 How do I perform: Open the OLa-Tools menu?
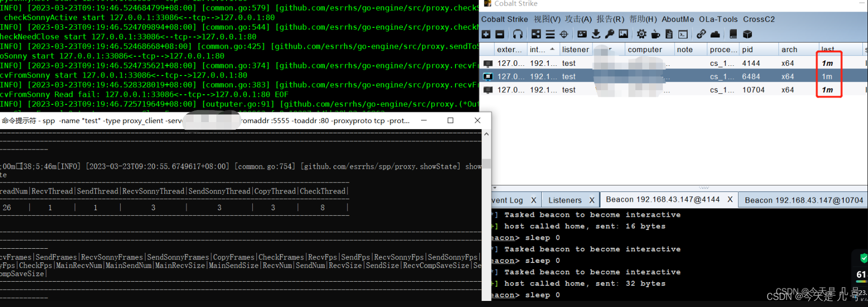click(x=718, y=19)
